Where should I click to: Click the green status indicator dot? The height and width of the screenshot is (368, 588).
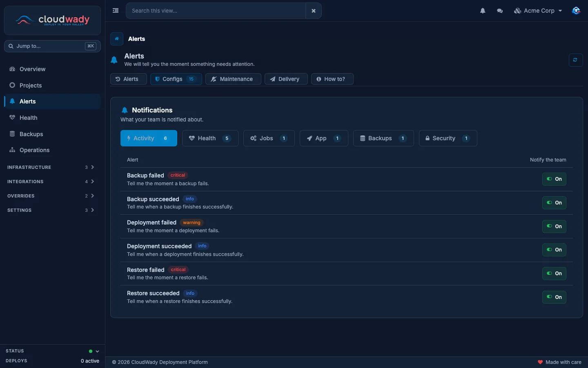[91, 351]
